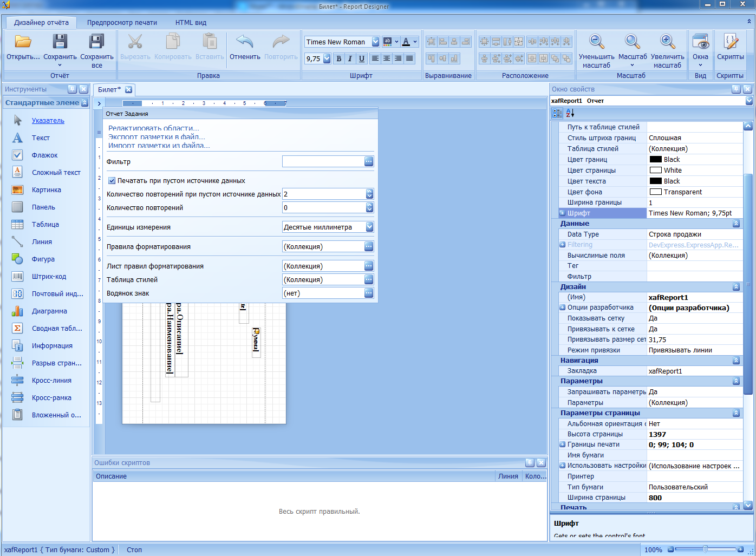Image resolution: width=756 pixels, height=556 pixels.
Task: Undo last action with Отменить
Action: pyautogui.click(x=245, y=42)
